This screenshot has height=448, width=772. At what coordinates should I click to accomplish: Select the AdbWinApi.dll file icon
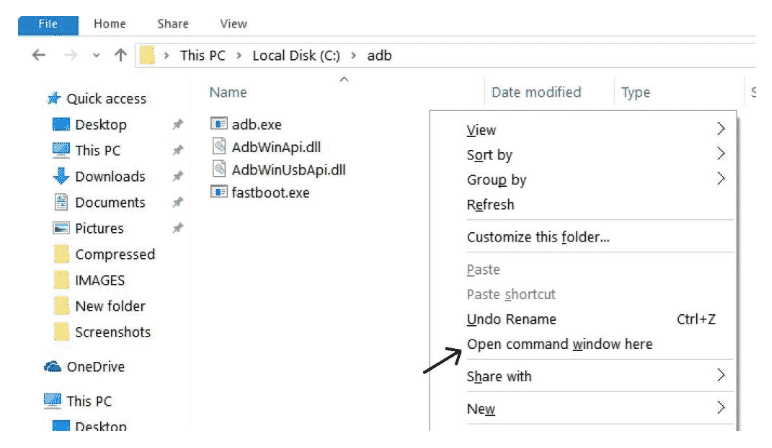pos(220,147)
